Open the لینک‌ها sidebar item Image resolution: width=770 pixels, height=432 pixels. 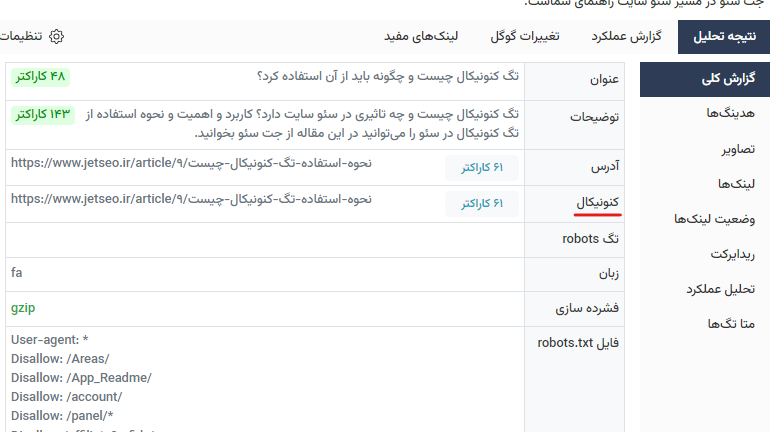(736, 184)
